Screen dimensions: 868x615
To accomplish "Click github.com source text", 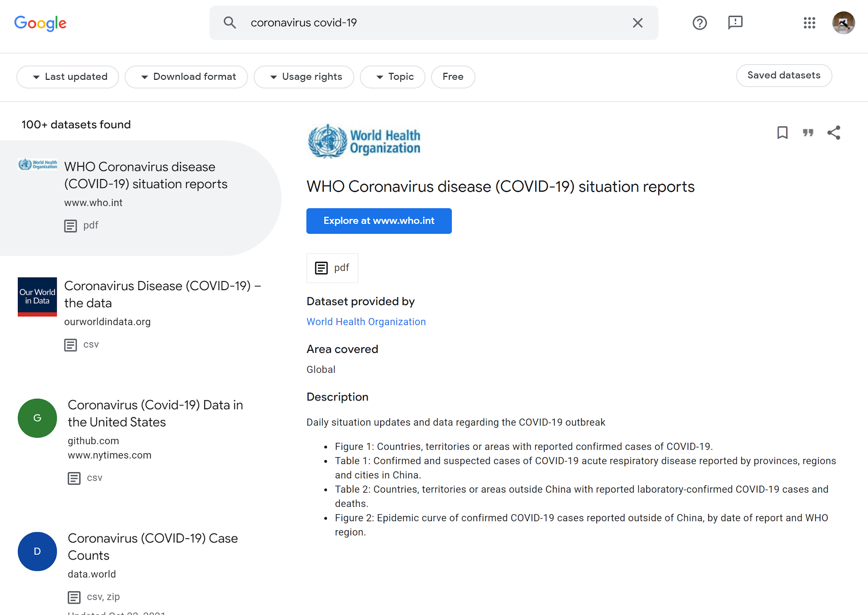I will coord(93,441).
